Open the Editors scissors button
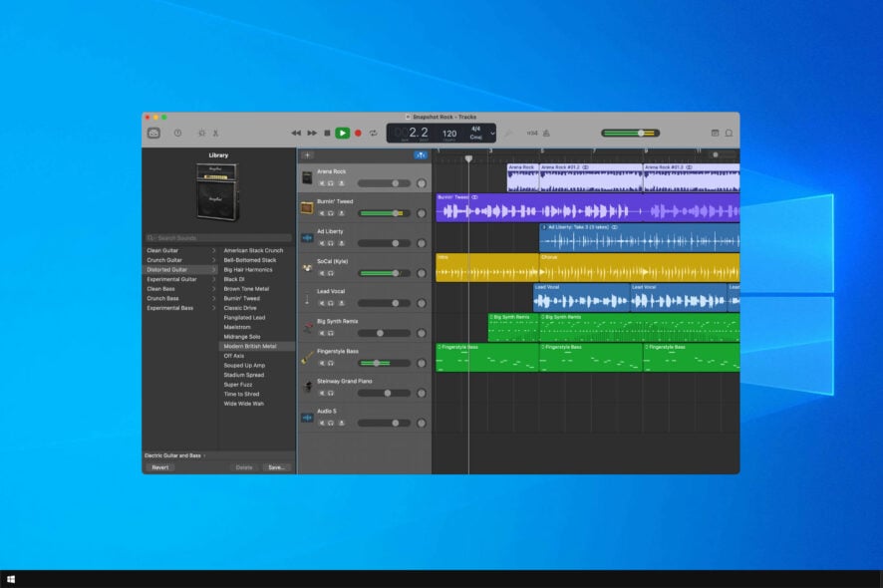The height and width of the screenshot is (588, 883). pos(215,133)
